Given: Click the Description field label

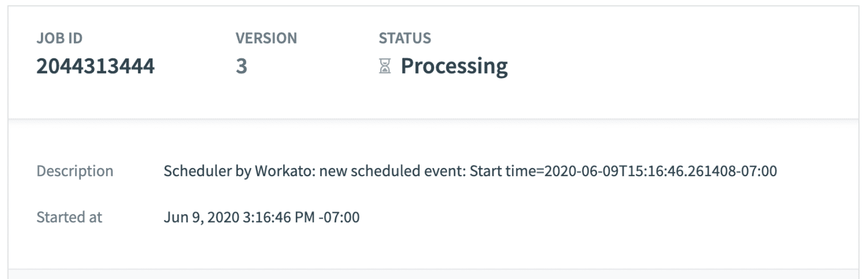Looking at the screenshot, I should coord(75,171).
